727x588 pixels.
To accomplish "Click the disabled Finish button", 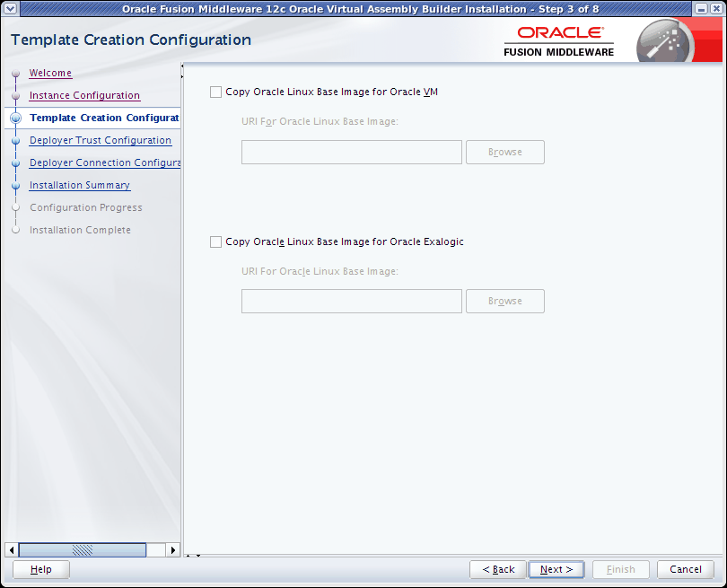I will [621, 569].
